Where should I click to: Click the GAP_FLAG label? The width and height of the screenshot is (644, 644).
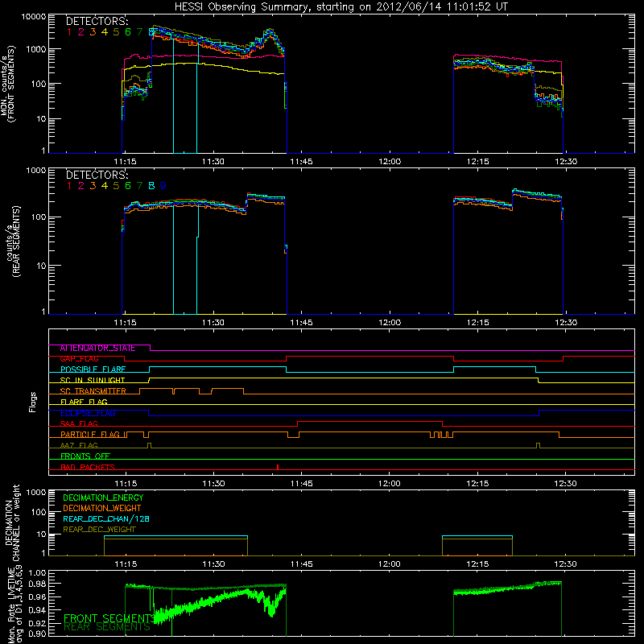pos(79,359)
